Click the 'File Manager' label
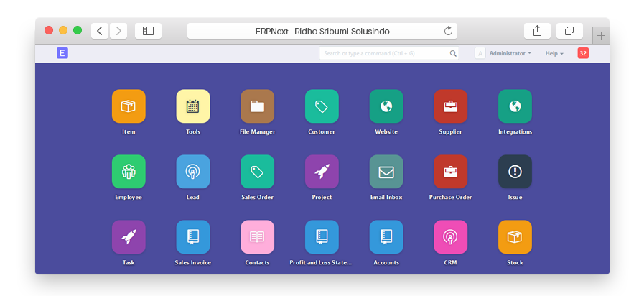 pyautogui.click(x=258, y=132)
